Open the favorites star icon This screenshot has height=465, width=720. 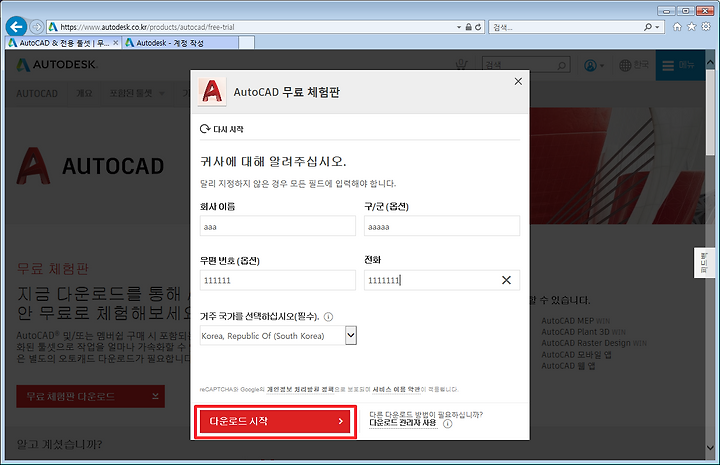tap(692, 27)
